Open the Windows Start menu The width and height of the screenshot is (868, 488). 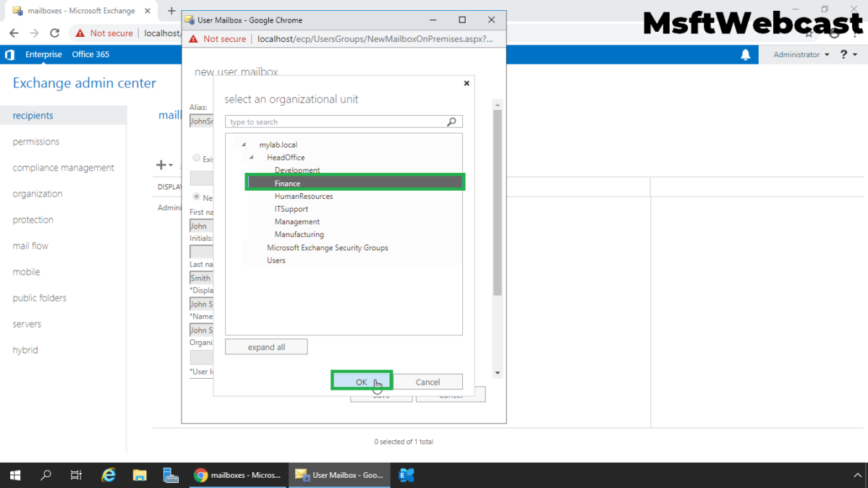coord(14,475)
